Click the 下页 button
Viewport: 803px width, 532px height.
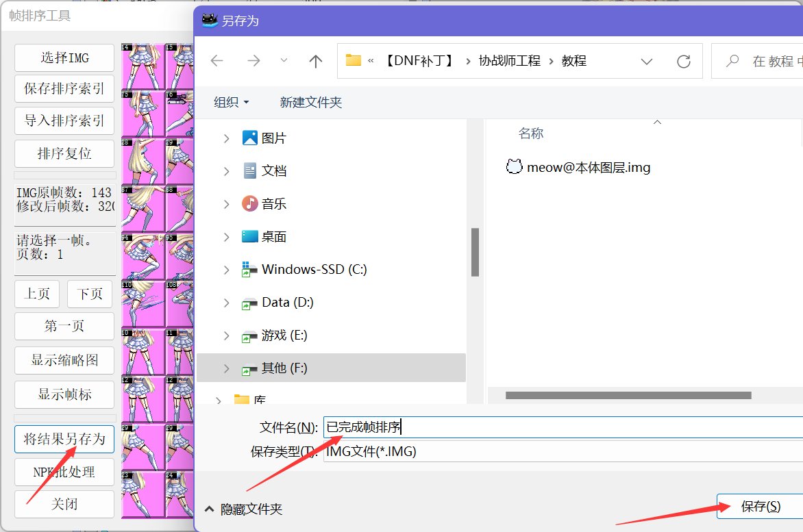pos(90,294)
